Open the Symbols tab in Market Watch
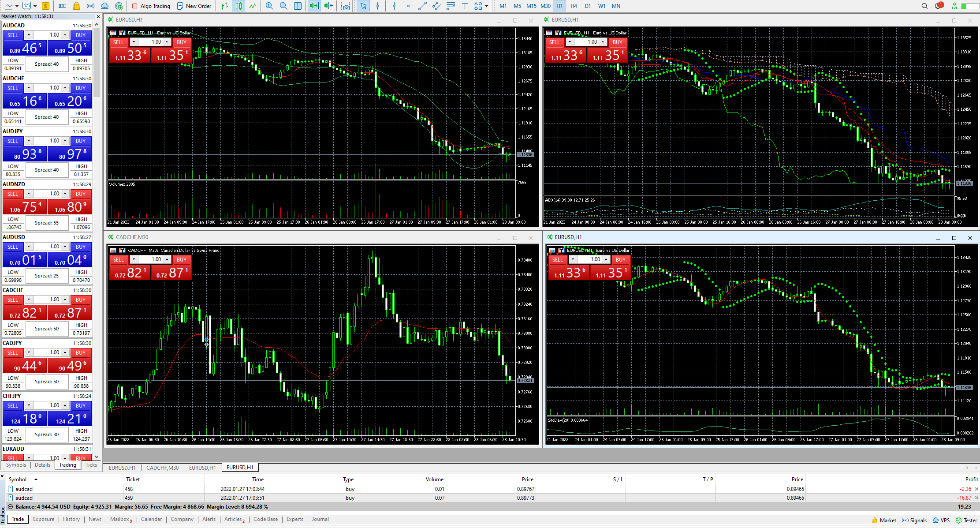Screen dimensions: 980x528 [x=16, y=465]
